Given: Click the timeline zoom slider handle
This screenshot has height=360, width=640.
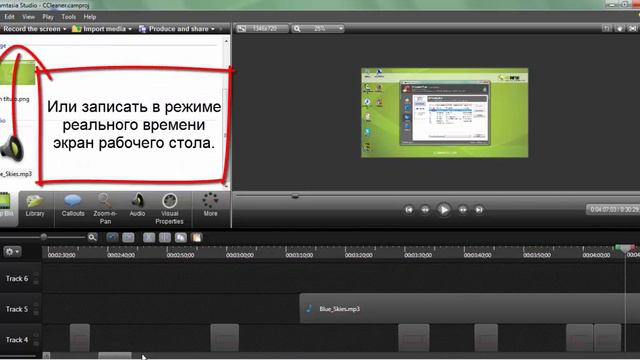Looking at the screenshot, I should (x=44, y=237).
